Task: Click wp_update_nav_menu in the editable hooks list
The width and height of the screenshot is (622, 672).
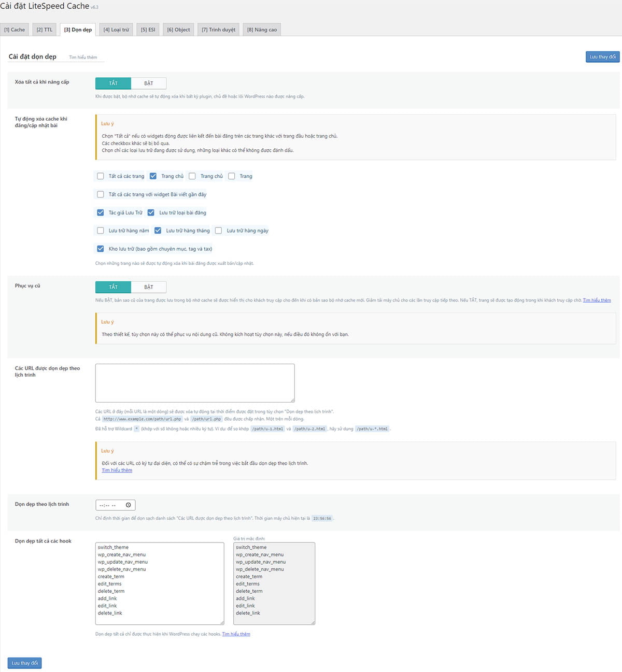Action: pyautogui.click(x=123, y=562)
